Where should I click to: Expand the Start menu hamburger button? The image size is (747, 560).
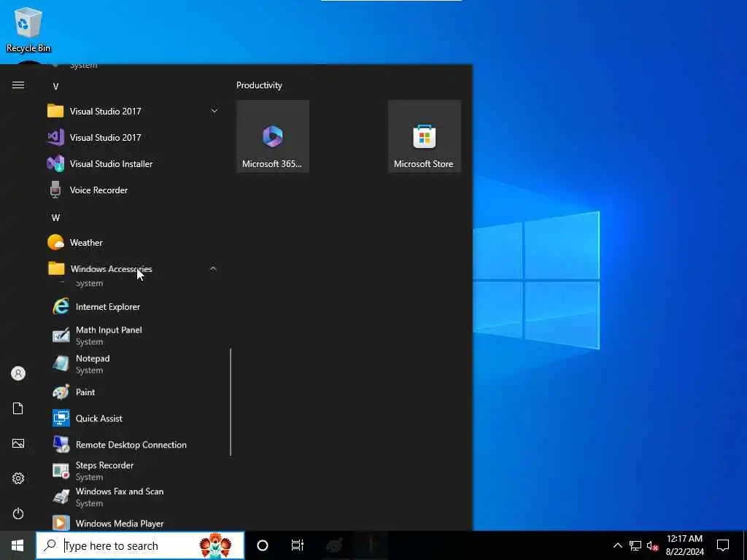(18, 85)
